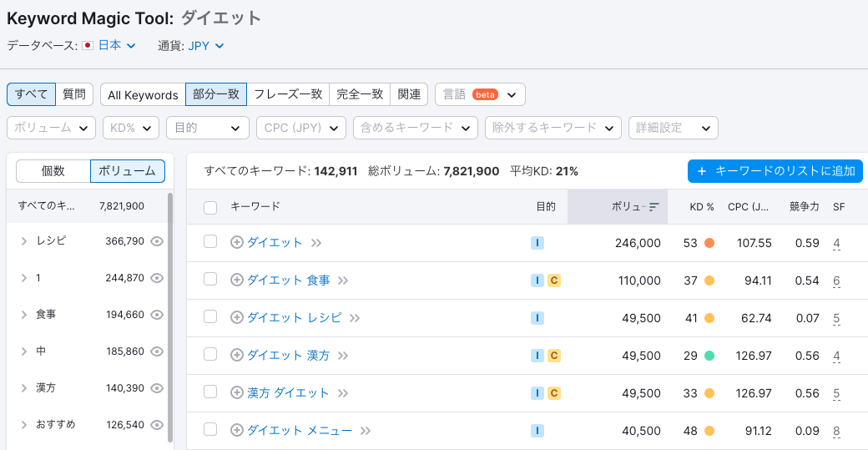
Task: Click the plus icon beside ダイエット レシピ
Action: (x=237, y=318)
